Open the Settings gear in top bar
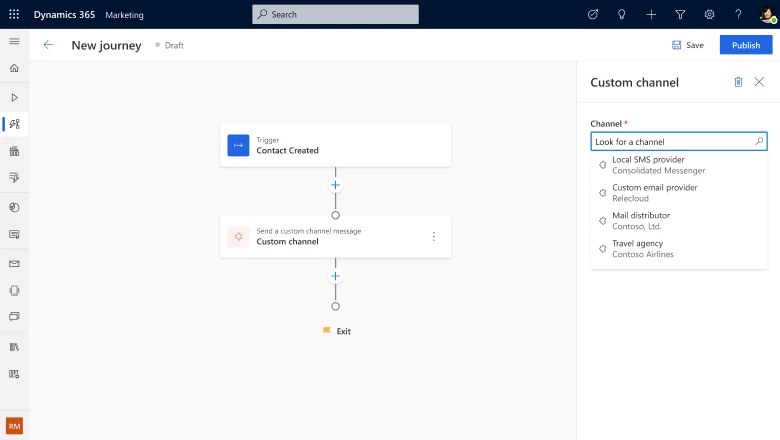This screenshot has width=780, height=440. 709,14
